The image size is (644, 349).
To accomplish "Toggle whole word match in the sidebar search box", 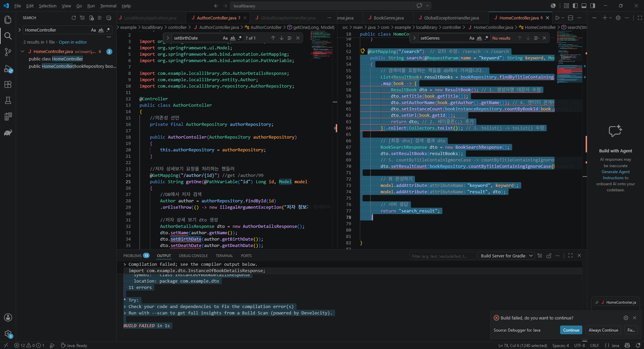I will pyautogui.click(x=101, y=30).
